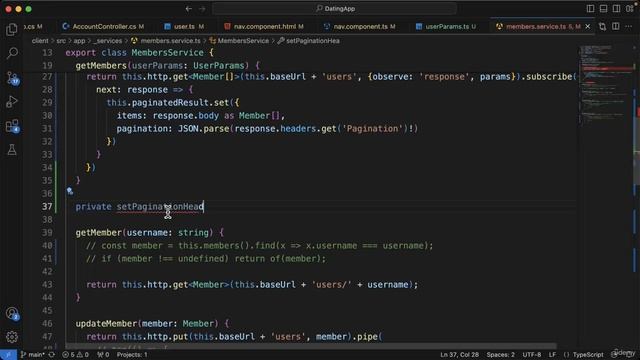Open the remote window indicator in status bar
Image resolution: width=640 pixels, height=360 pixels.
tap(8, 355)
